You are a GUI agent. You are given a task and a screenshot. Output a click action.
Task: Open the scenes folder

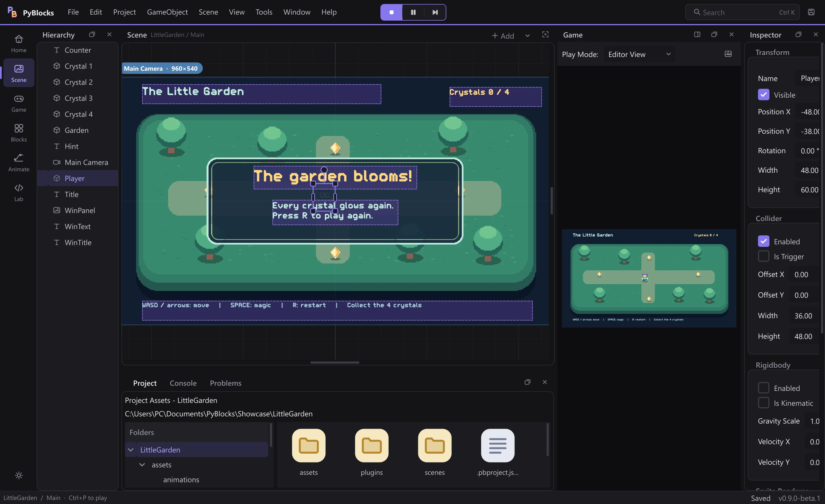point(435,452)
